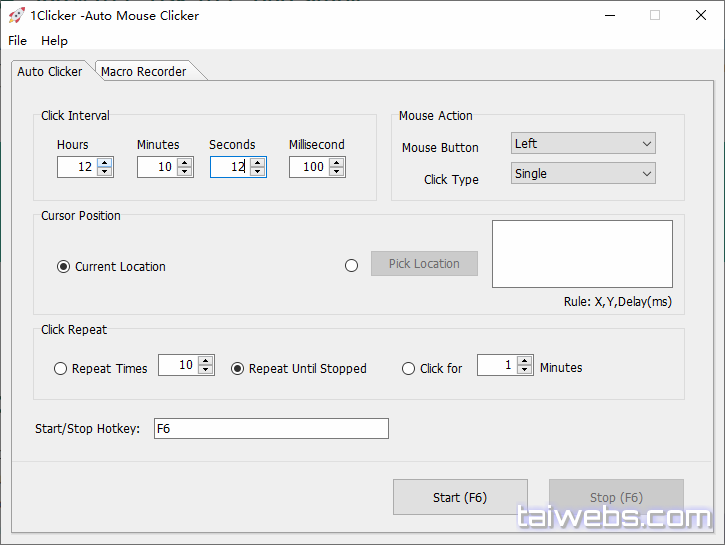Click the 1Clicker rocket app icon
The image size is (725, 545).
16,15
